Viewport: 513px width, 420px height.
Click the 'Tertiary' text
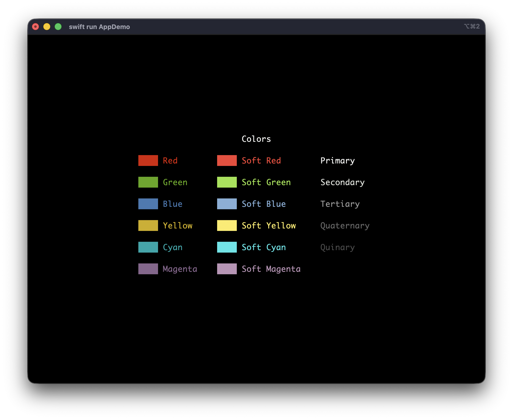click(340, 204)
